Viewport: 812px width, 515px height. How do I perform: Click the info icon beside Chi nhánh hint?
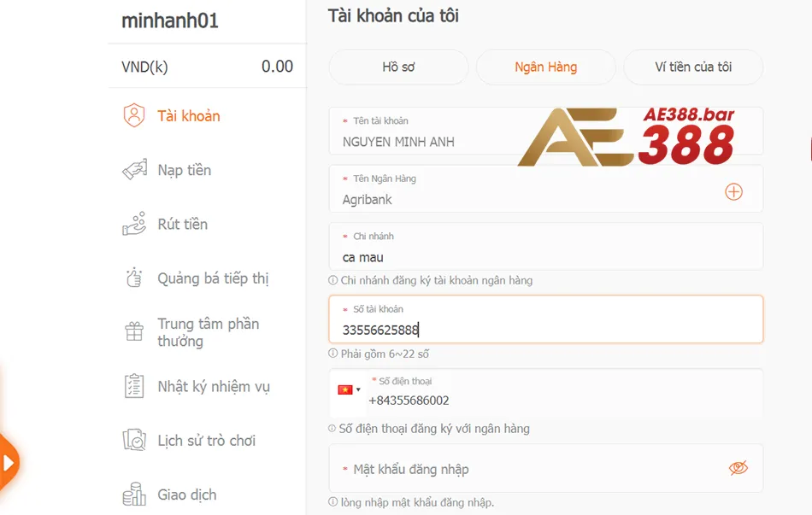point(333,280)
